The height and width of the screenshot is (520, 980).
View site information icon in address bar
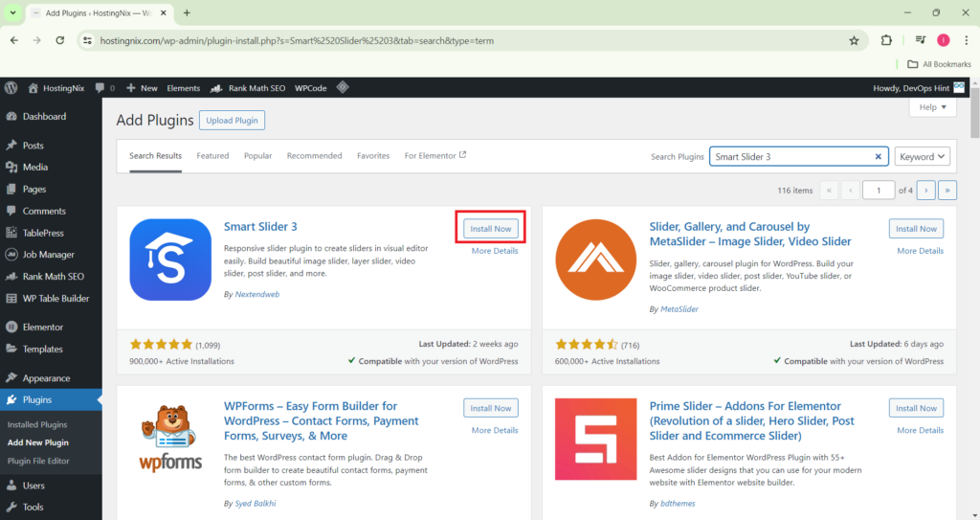87,40
